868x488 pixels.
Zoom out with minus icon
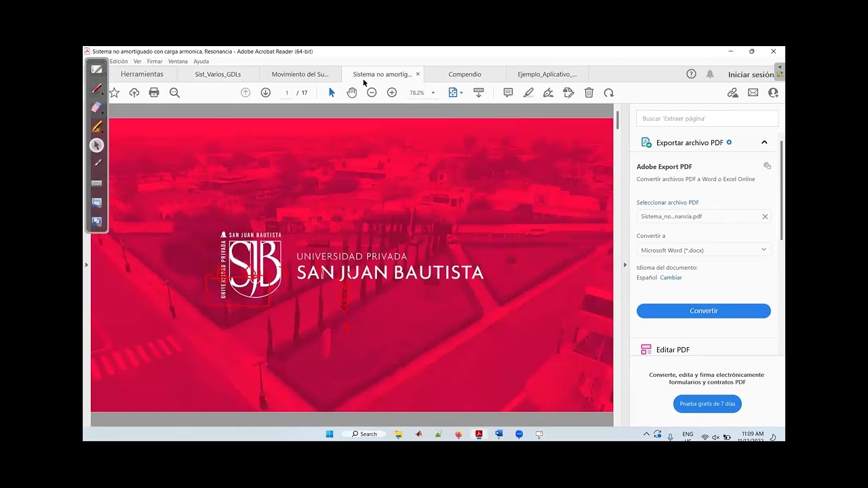click(372, 93)
